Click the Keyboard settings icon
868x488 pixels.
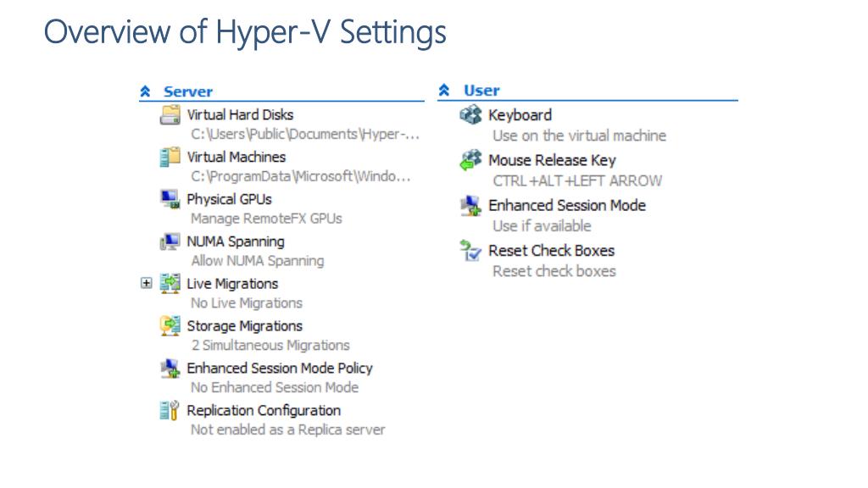click(471, 114)
